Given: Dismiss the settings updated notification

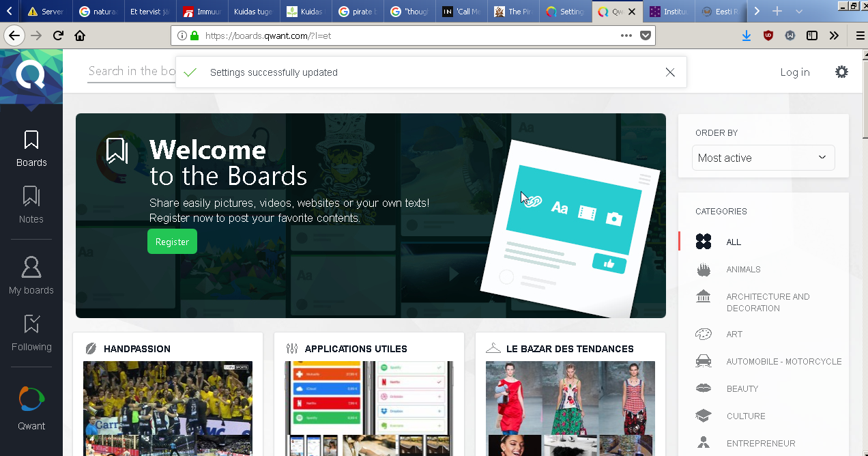Looking at the screenshot, I should (x=670, y=72).
